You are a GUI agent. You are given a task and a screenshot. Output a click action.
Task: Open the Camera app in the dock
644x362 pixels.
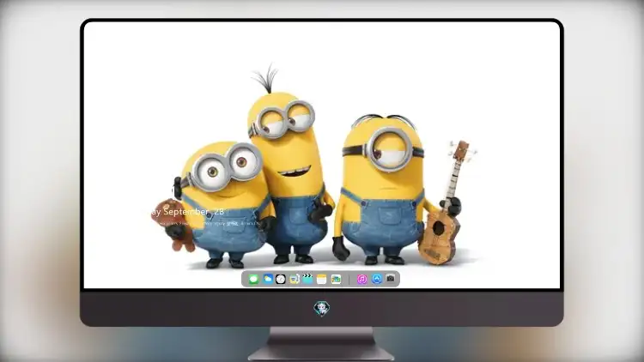391,279
